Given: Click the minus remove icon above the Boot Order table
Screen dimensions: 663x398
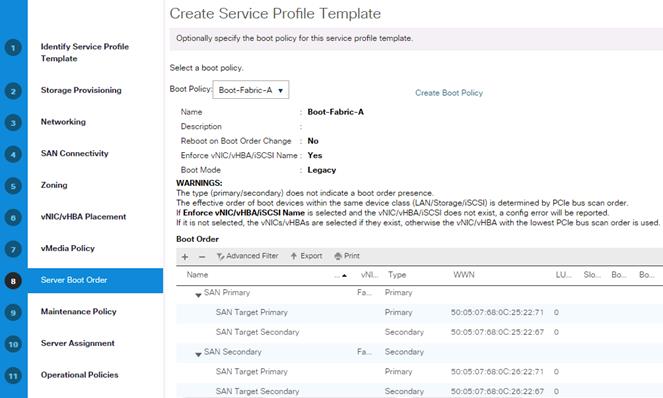Looking at the screenshot, I should [x=202, y=257].
